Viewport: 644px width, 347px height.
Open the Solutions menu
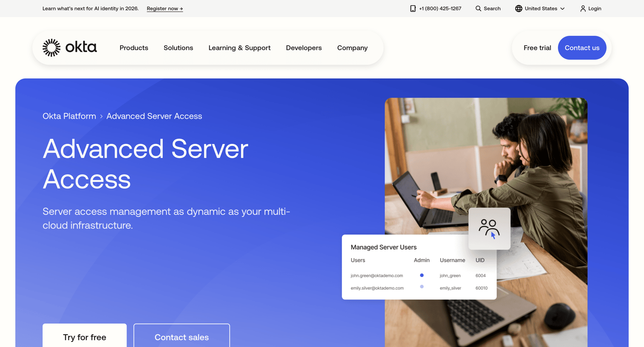point(178,48)
